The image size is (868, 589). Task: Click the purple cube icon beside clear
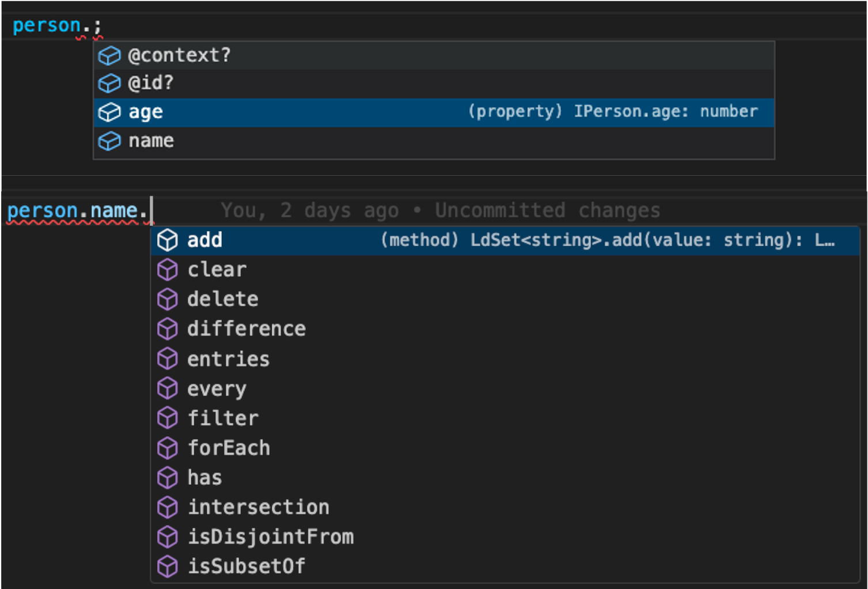pos(168,270)
